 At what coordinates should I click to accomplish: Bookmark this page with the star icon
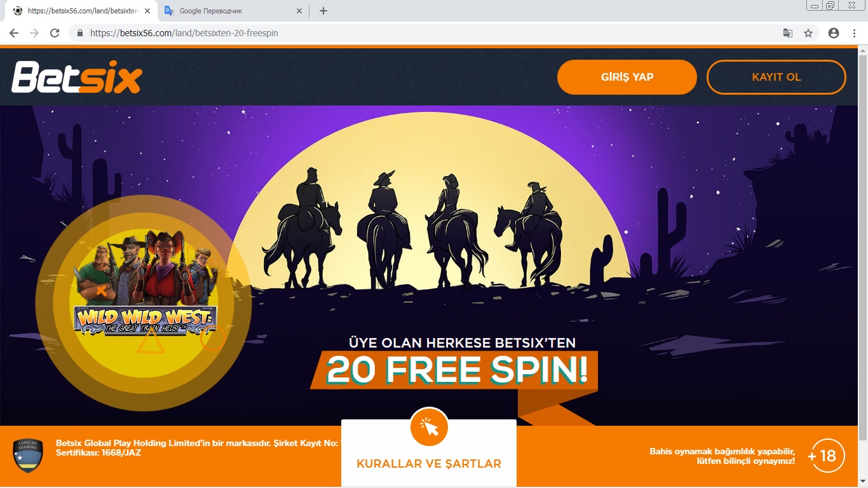[x=808, y=33]
